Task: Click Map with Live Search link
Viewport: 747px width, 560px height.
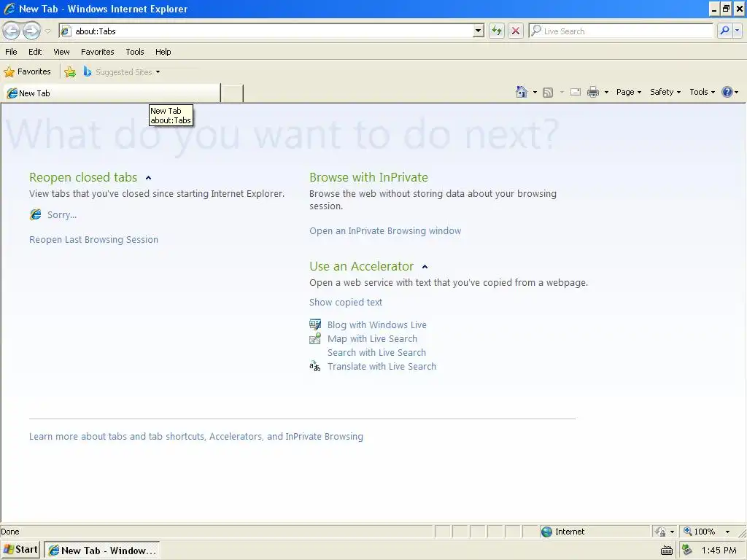Action: [372, 338]
